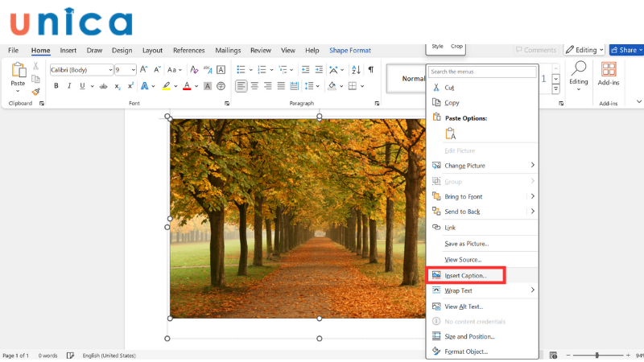The height and width of the screenshot is (362, 644).
Task: Open the font name dropdown Calibri (Body)
Action: tap(80, 70)
